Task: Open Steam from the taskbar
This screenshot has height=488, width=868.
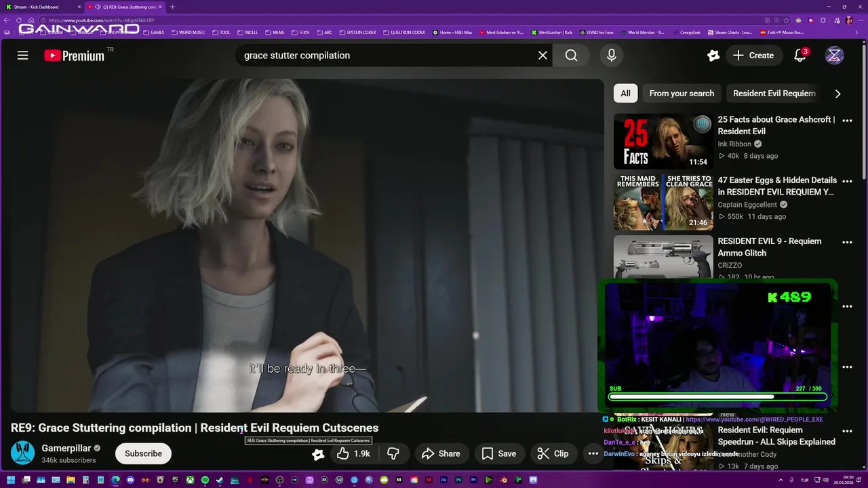Action: [x=219, y=480]
